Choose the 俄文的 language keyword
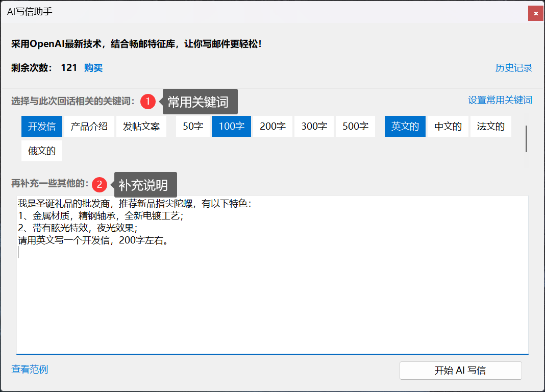This screenshot has width=545, height=392. [x=42, y=151]
